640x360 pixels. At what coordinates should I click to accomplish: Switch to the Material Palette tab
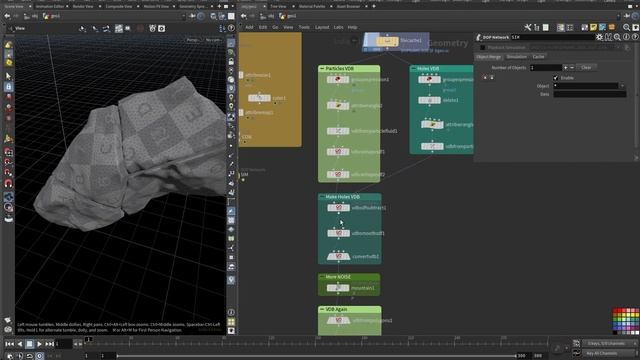312,7
